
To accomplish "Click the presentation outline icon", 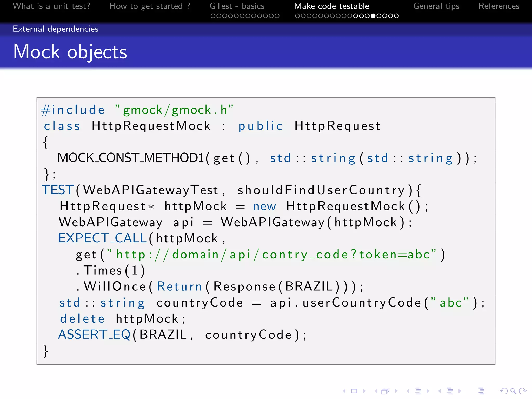I will (x=481, y=391).
